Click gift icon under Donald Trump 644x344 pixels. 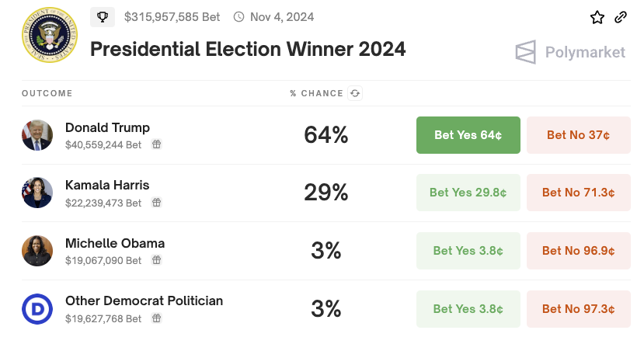[x=156, y=144]
